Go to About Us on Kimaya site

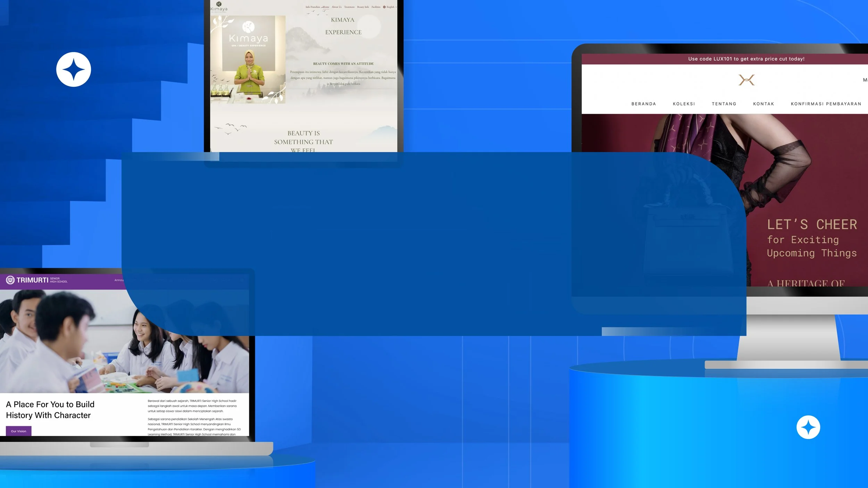click(x=336, y=7)
